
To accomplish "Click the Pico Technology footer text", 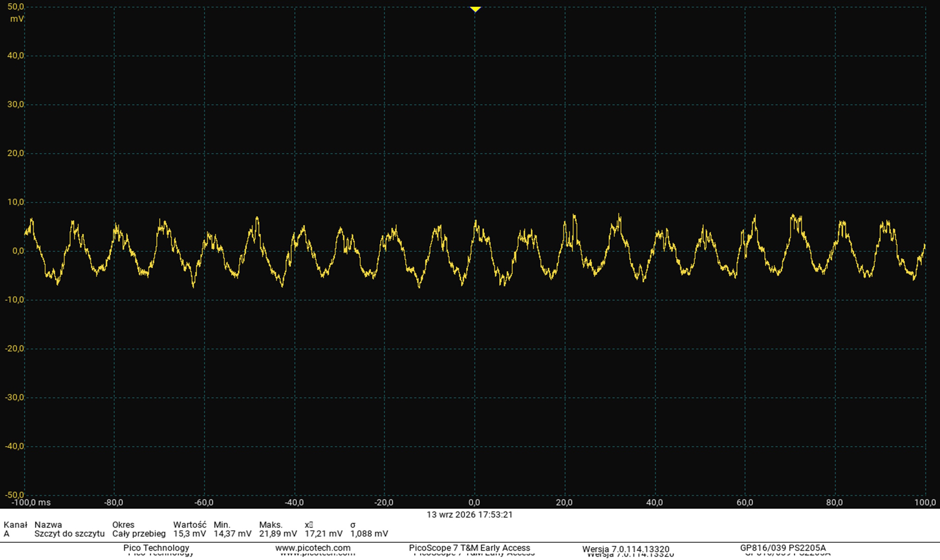I will click(x=156, y=548).
